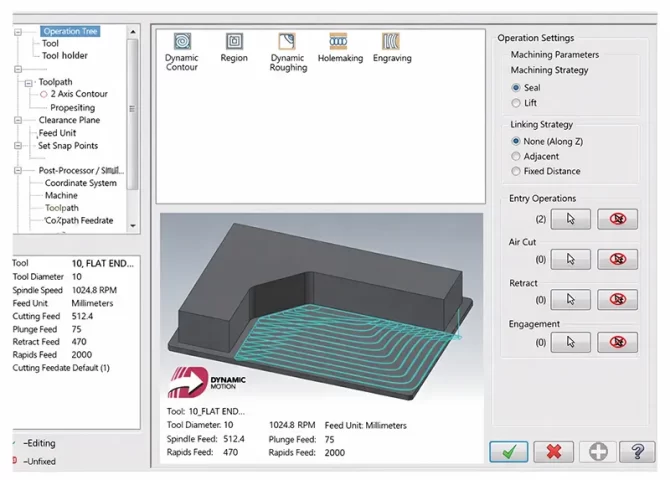Select the Tool tree item
Screen dimensions: 670x480
coord(50,44)
